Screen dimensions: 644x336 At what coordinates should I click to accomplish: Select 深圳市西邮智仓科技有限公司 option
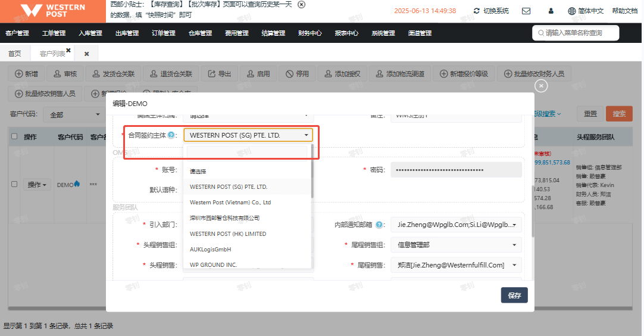pos(247,218)
